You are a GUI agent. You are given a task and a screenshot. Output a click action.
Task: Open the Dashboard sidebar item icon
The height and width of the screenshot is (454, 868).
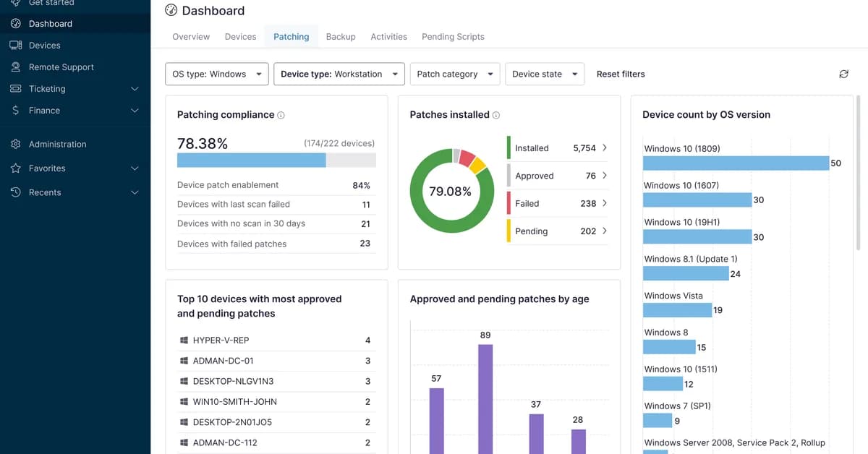click(x=16, y=24)
